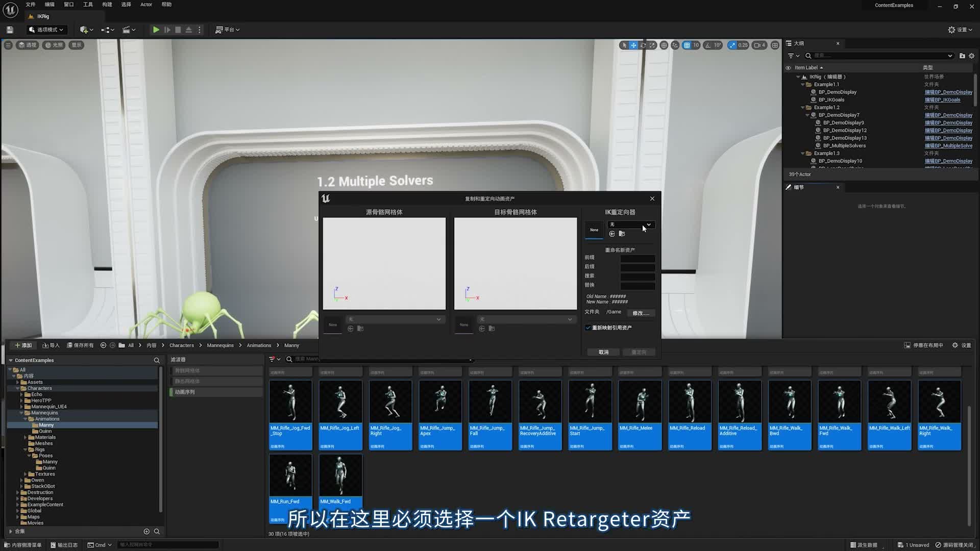Screen dimensions: 980x551
Task: Toggle the grid snapping button
Action: (x=687, y=45)
